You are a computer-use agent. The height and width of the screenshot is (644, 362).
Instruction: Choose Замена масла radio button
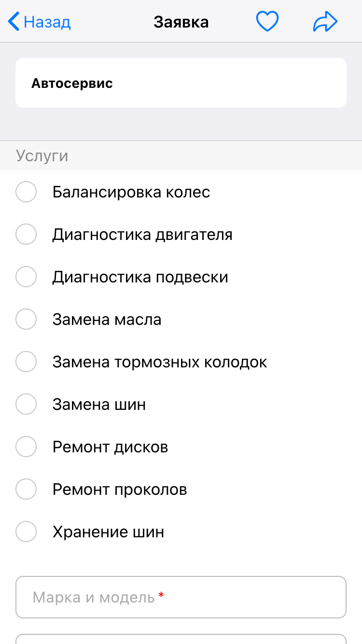pos(26,320)
